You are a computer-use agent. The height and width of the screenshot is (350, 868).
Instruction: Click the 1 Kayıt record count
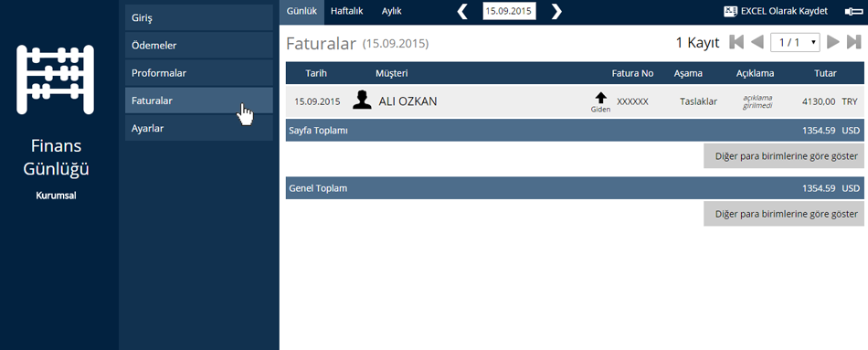click(x=697, y=43)
